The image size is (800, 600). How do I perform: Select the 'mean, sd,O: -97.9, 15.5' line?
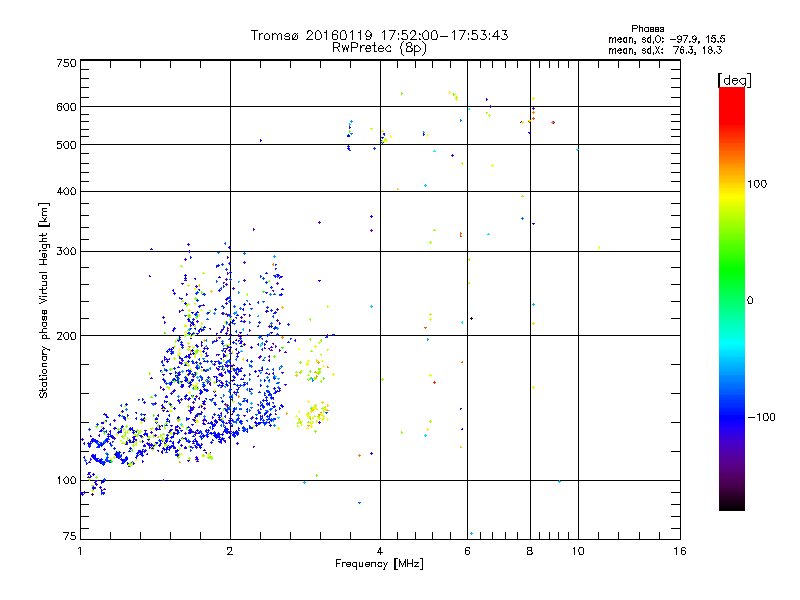[x=666, y=39]
